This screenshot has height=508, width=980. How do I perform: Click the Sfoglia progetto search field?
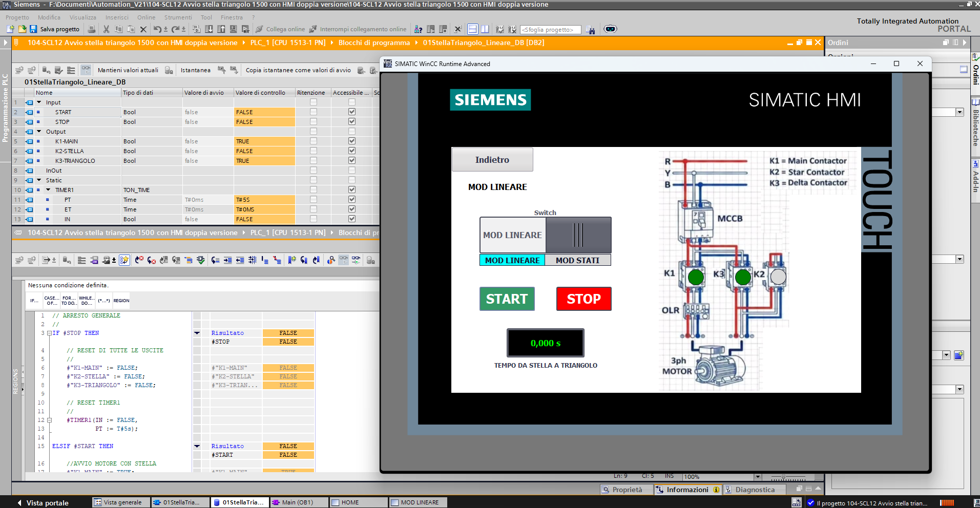pyautogui.click(x=550, y=30)
